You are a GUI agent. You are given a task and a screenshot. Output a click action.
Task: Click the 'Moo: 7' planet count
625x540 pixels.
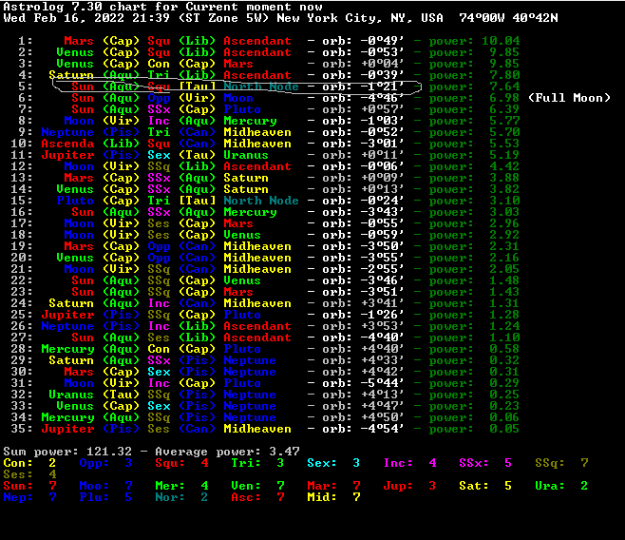click(106, 486)
